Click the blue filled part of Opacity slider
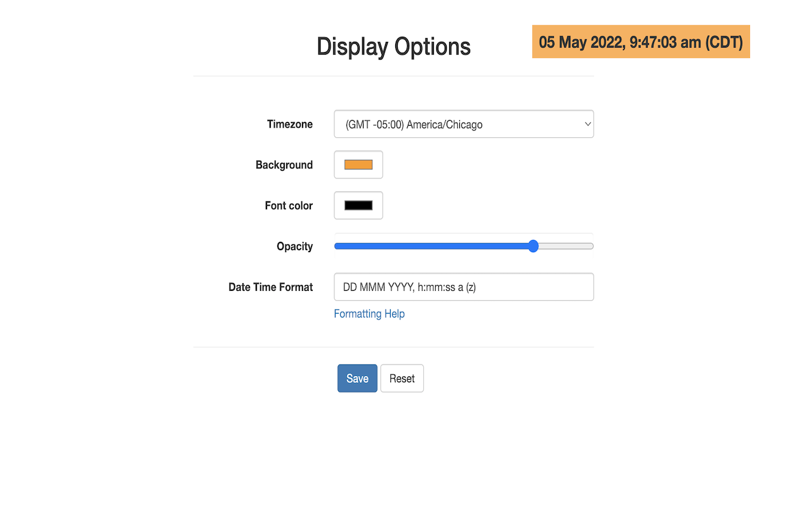Screen dimensions: 812x508 pyautogui.click(x=431, y=246)
